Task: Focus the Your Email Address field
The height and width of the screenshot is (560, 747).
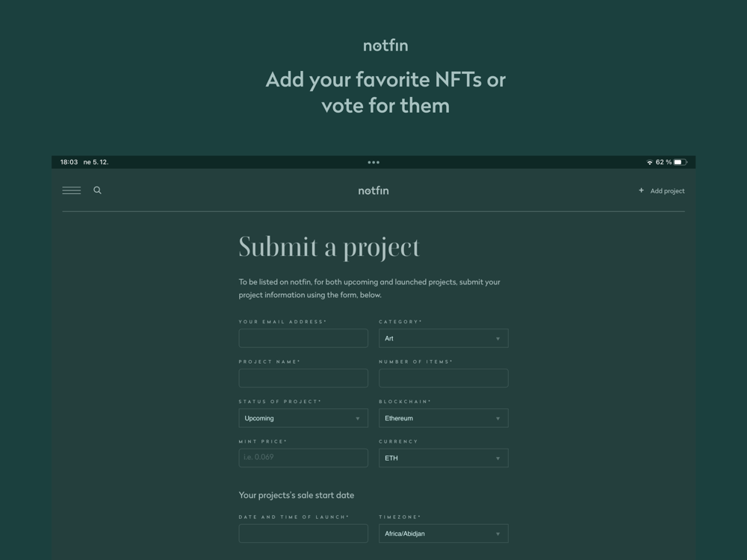Action: click(303, 338)
